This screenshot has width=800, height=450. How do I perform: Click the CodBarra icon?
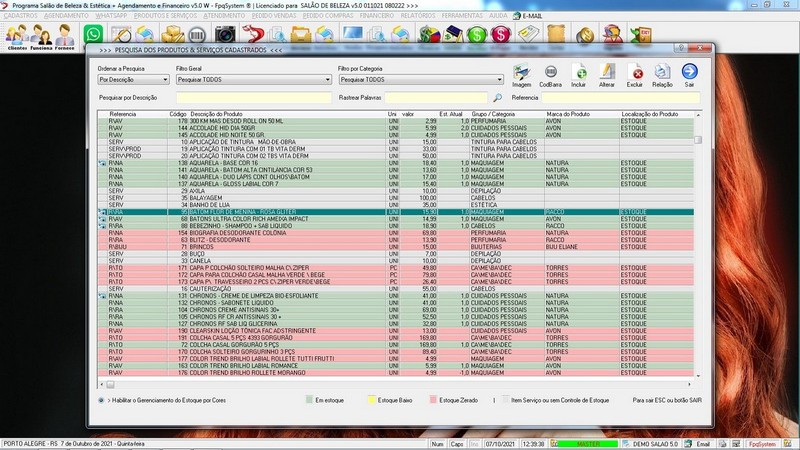550,76
